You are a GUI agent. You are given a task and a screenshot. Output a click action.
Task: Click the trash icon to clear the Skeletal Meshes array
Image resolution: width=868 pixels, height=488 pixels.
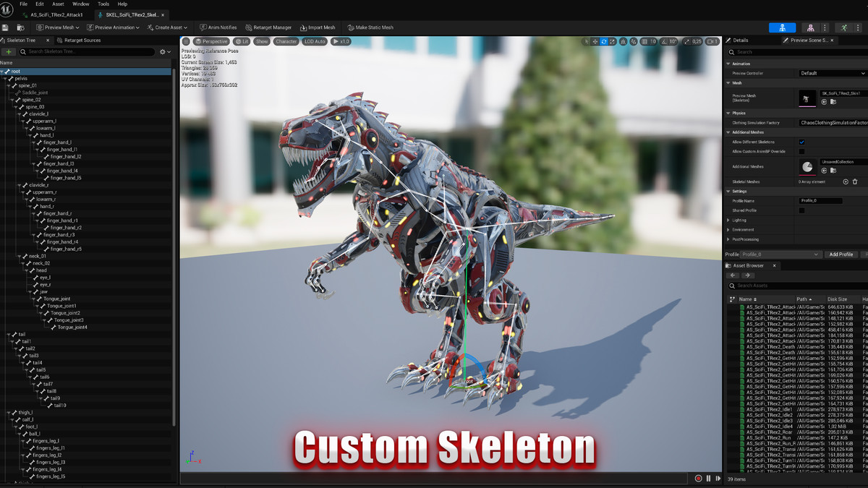pos(855,181)
